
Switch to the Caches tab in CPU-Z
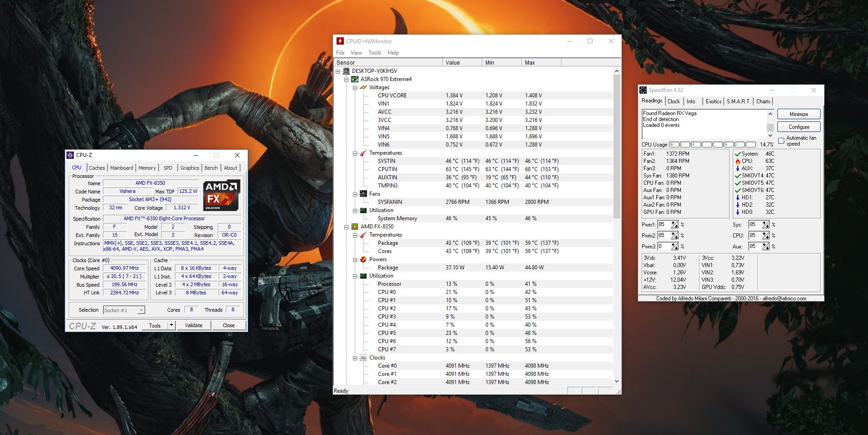97,168
